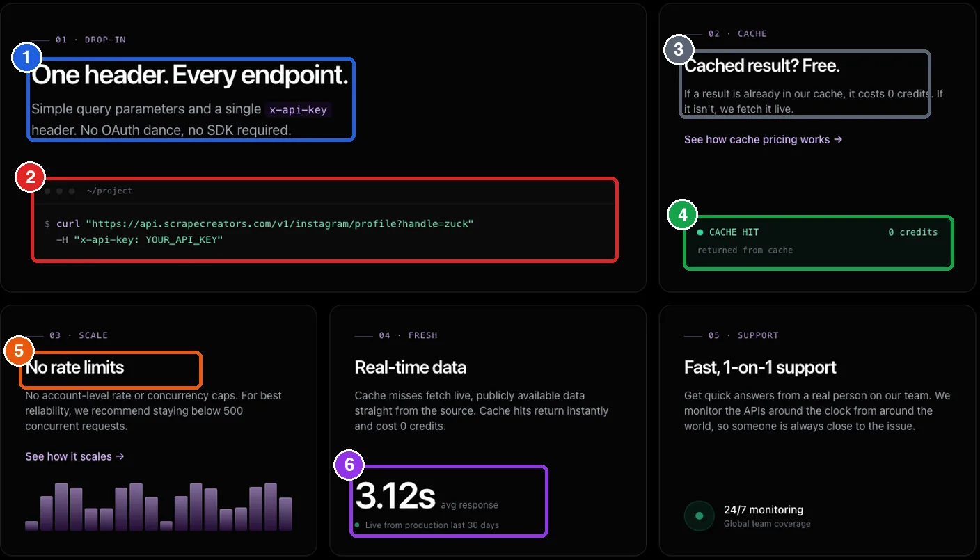The width and height of the screenshot is (980, 560).
Task: Click the green dot beside "Live from production"
Action: pyautogui.click(x=357, y=525)
